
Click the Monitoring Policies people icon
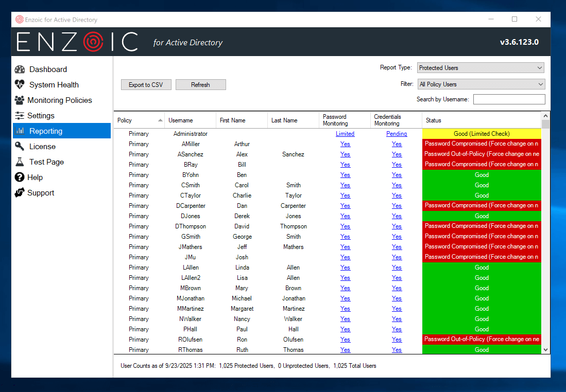[x=20, y=100]
